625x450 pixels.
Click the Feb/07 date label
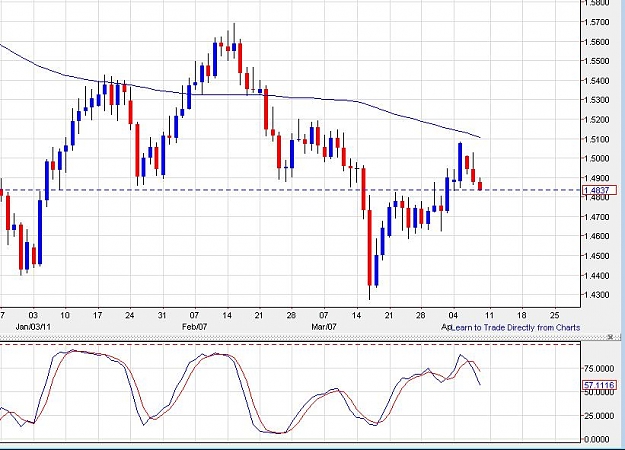pos(195,327)
